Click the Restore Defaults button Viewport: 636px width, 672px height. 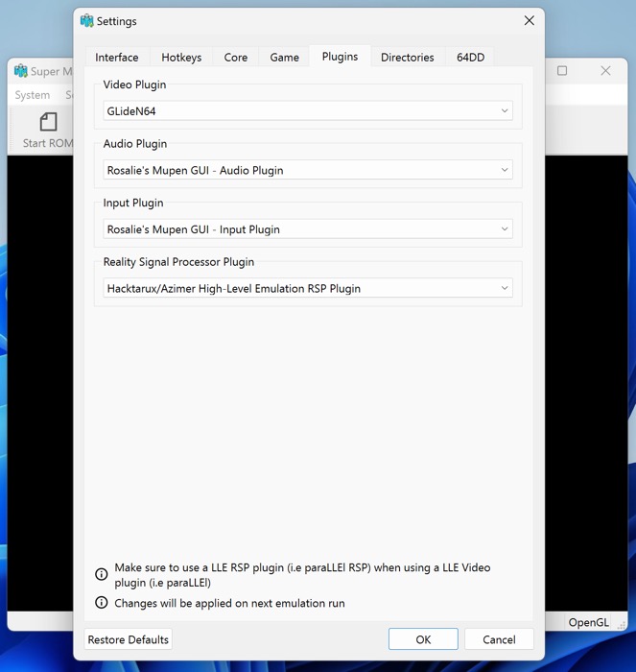[x=128, y=639]
